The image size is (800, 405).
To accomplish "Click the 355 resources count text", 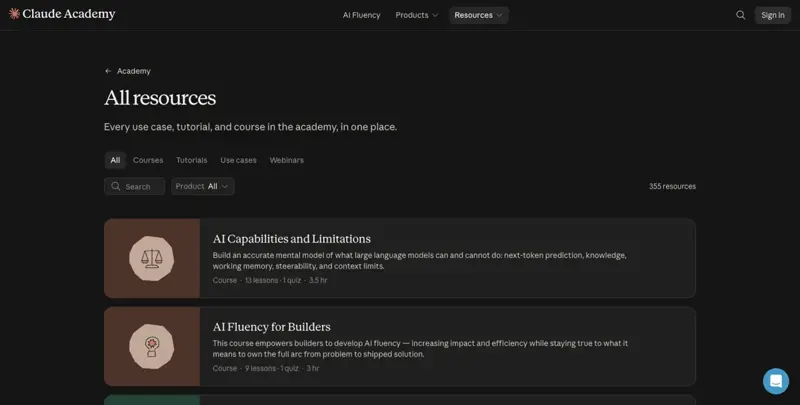I will click(x=672, y=186).
